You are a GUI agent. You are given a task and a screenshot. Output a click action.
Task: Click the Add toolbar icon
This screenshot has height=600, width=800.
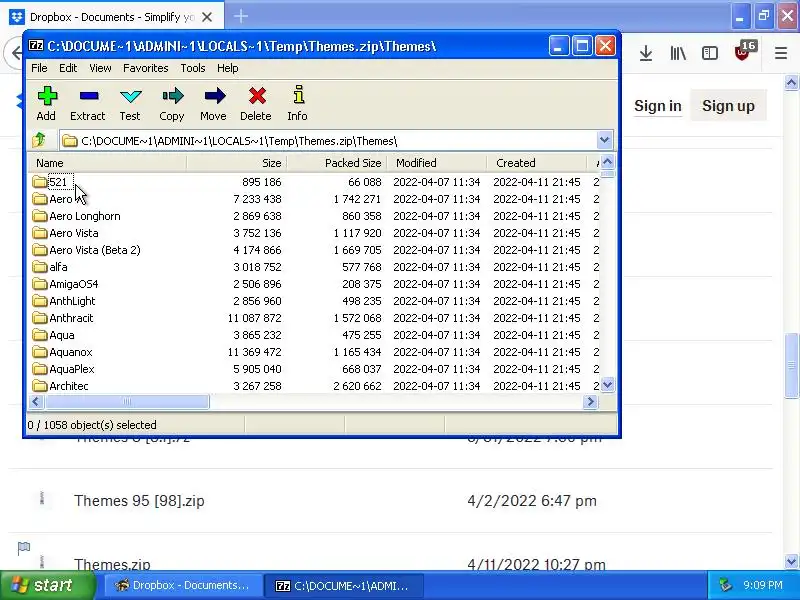tap(46, 96)
